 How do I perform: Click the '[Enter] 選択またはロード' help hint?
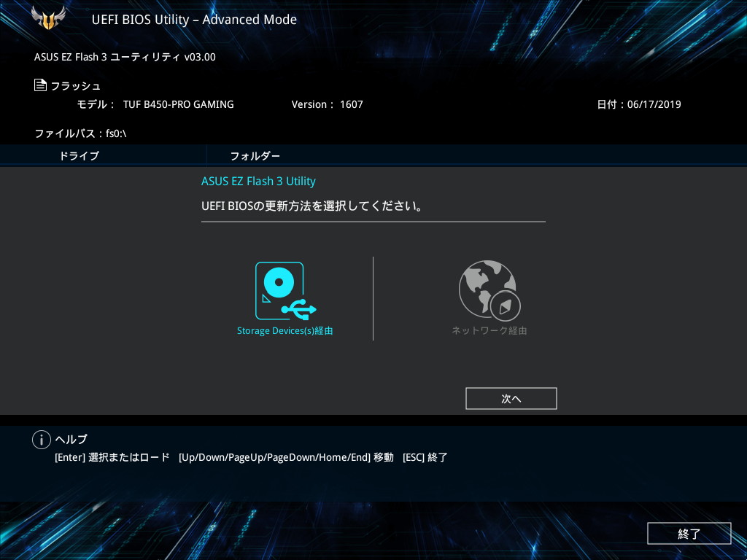coord(112,457)
